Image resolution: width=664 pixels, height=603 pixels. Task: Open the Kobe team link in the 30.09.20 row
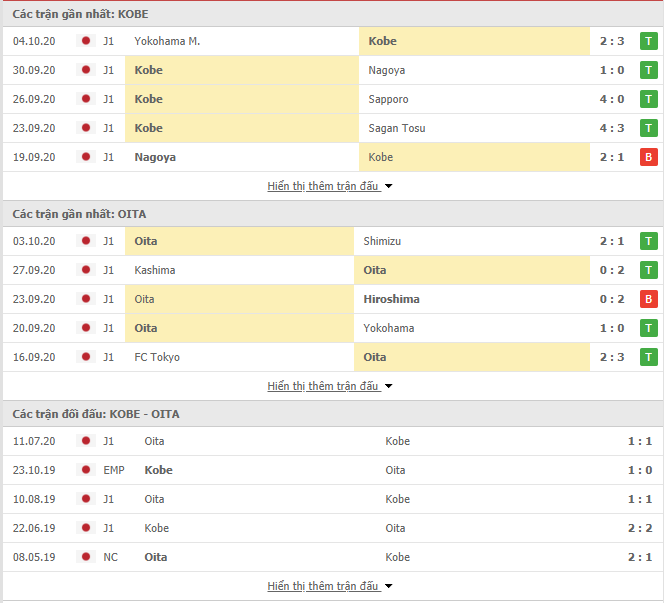click(x=148, y=70)
